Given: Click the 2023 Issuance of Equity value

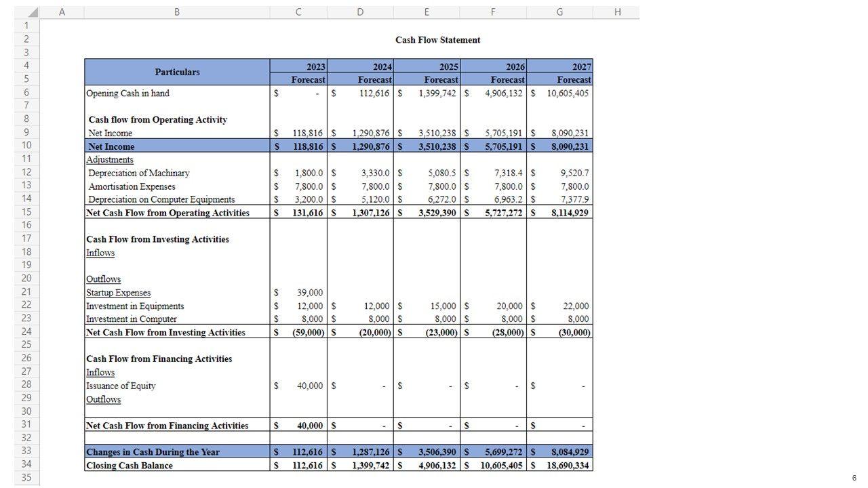Looking at the screenshot, I should (310, 386).
